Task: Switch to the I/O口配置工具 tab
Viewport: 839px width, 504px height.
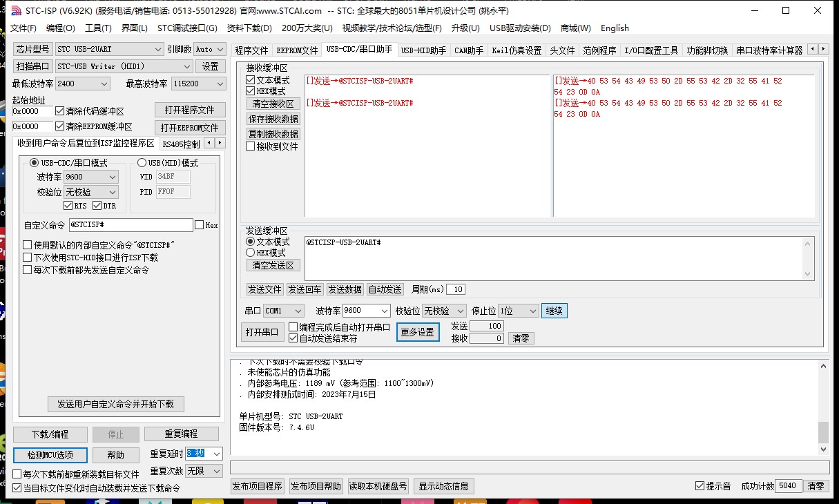Action: click(651, 50)
